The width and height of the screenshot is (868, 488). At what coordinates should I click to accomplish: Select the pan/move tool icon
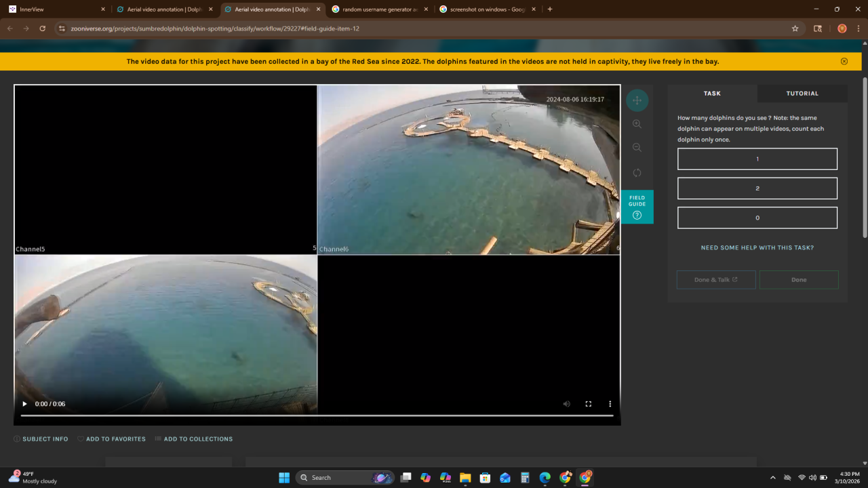[x=637, y=100]
